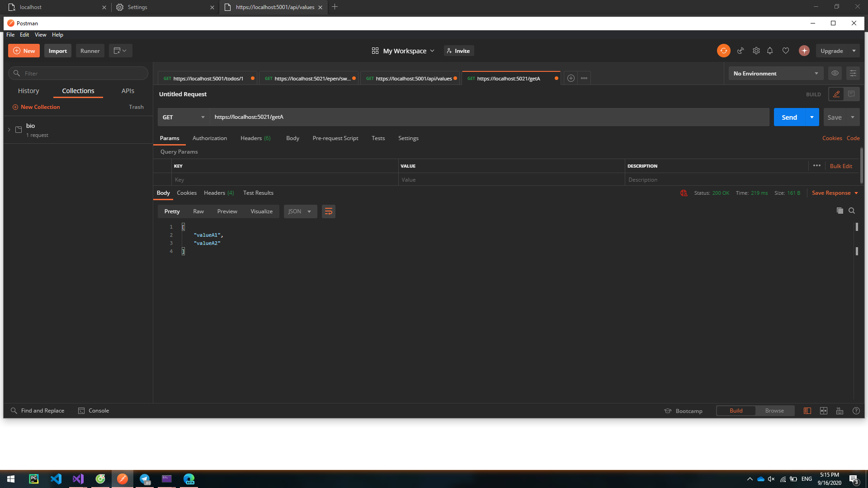Open the View menu
Screen dimensions: 868x488
tap(40, 34)
